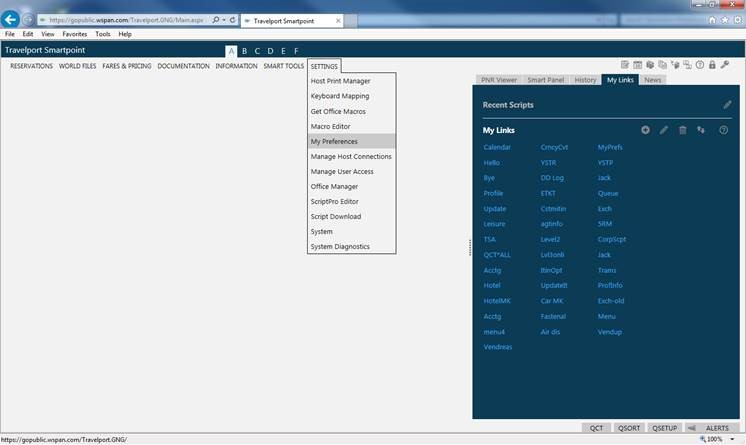This screenshot has height=445, width=746.
Task: Open the ALERTS button
Action: (712, 428)
